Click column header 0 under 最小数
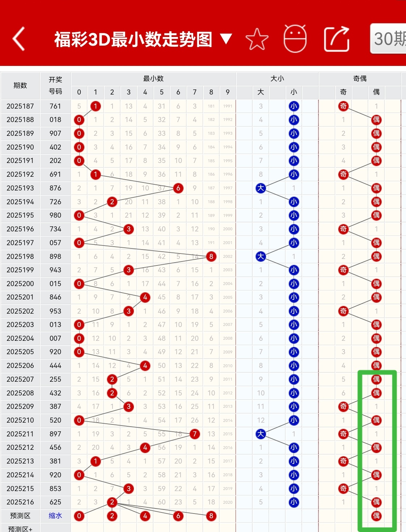406x532 pixels. 79,92
